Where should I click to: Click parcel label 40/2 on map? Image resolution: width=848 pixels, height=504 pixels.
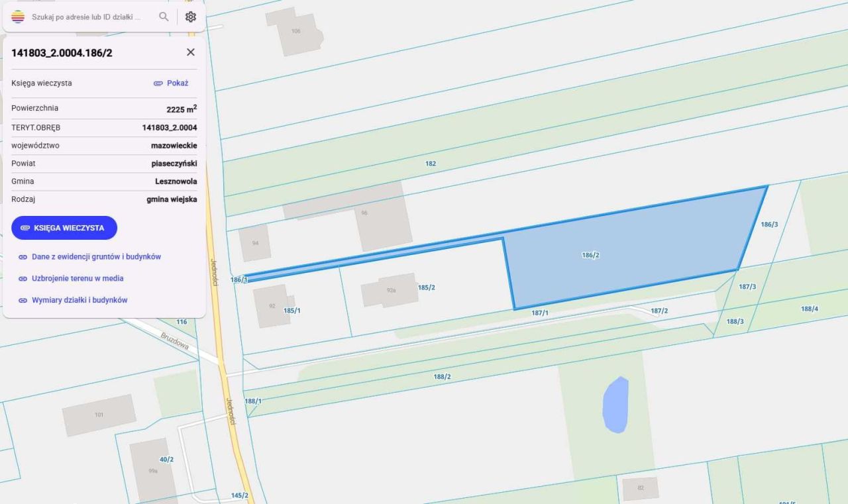[x=166, y=459]
